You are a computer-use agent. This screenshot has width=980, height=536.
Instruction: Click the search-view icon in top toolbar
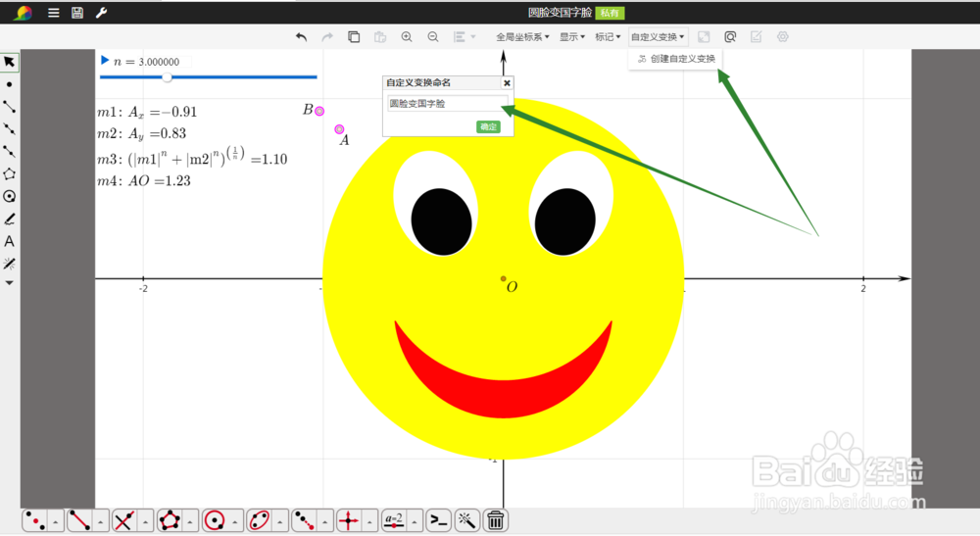click(x=730, y=37)
